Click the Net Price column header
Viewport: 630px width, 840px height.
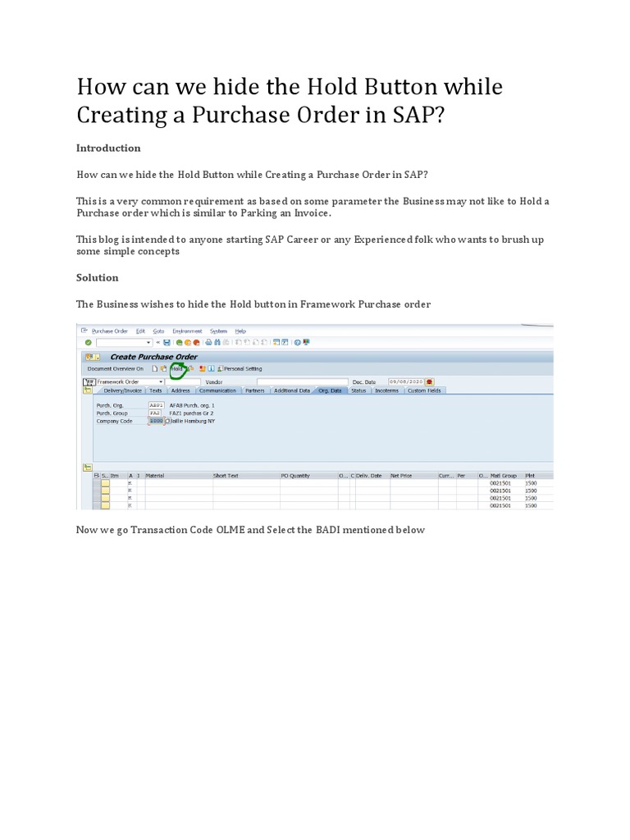tap(413, 476)
